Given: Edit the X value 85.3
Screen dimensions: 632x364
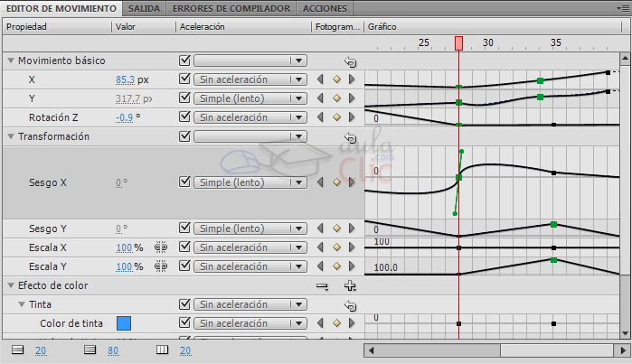Looking at the screenshot, I should 125,79.
